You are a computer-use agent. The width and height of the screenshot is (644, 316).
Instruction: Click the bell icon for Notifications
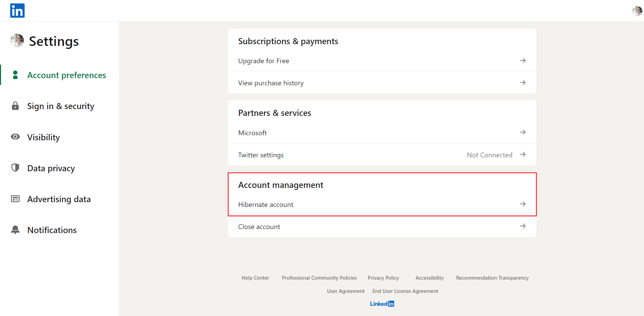(15, 230)
